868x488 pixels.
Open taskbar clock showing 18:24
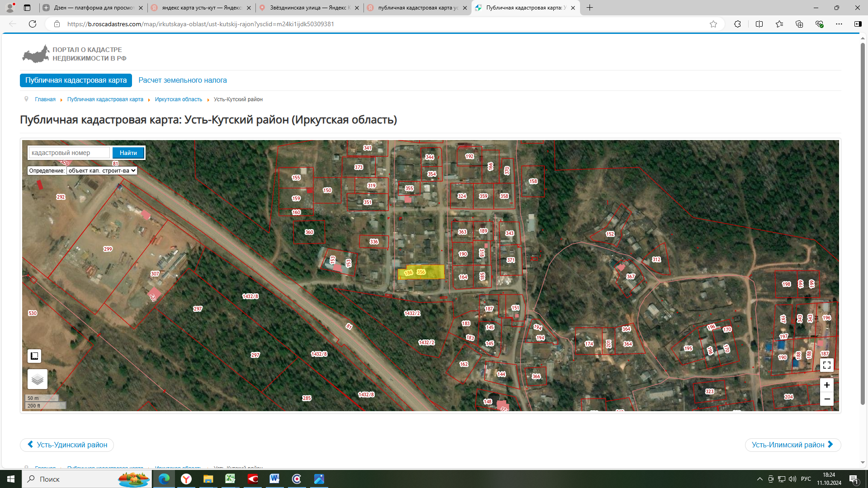(x=829, y=479)
